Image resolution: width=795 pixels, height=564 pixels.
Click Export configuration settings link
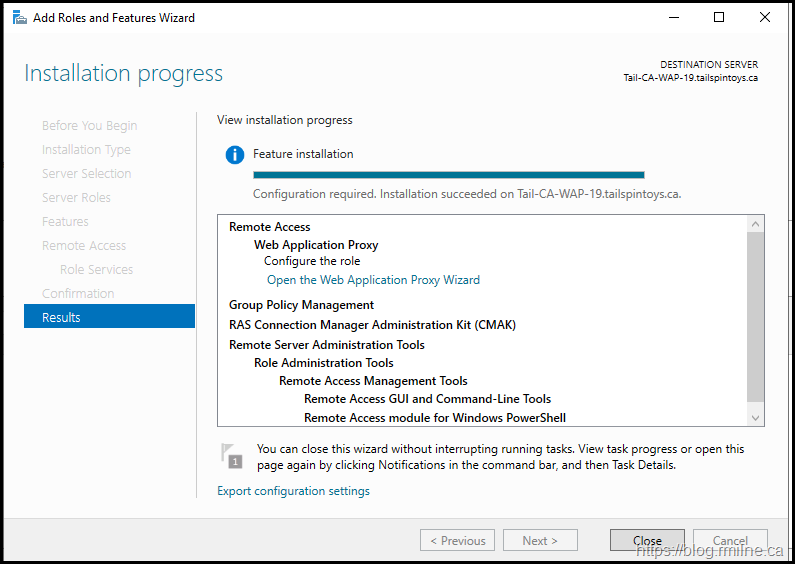[x=293, y=491]
